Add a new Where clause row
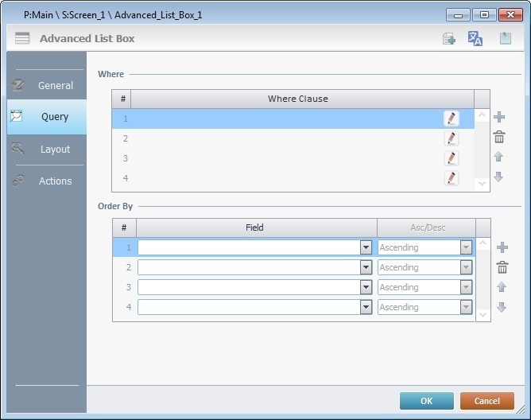 pos(499,118)
